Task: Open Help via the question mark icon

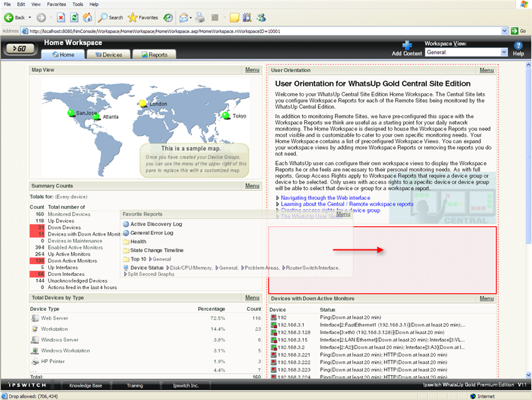Action: tap(518, 45)
